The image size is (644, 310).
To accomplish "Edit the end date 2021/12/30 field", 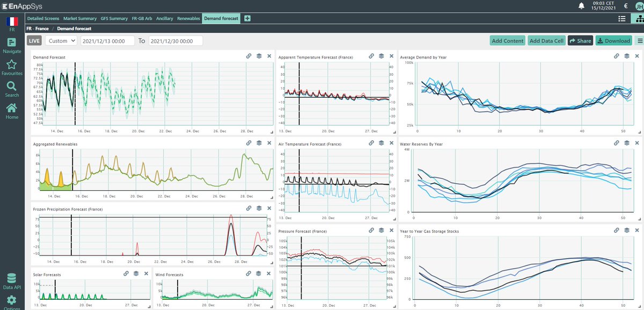I will pos(175,41).
